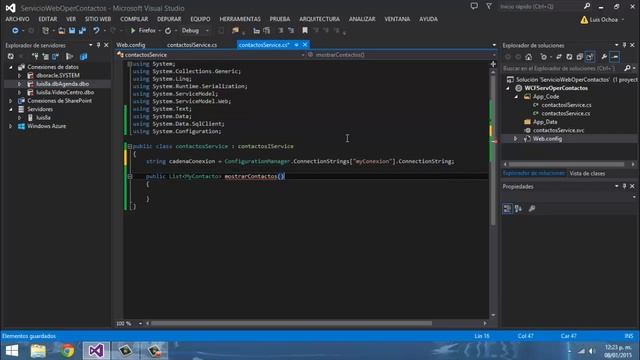Switch to the Vista de clases tab

[x=587, y=173]
